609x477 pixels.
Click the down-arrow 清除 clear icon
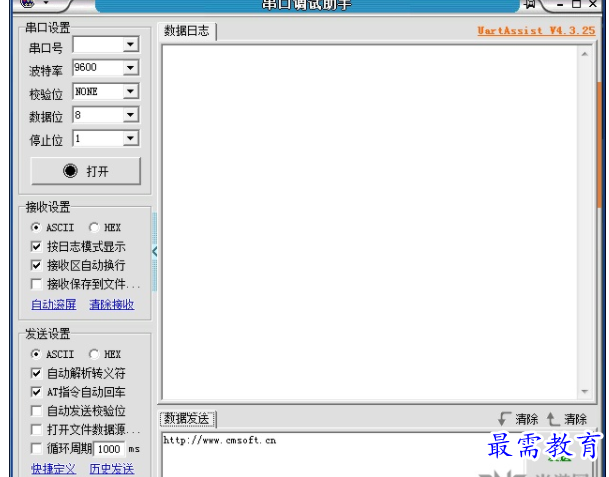click(504, 419)
